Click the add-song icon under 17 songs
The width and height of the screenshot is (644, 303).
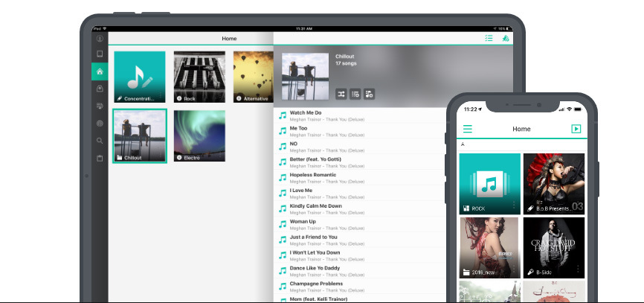[369, 94]
